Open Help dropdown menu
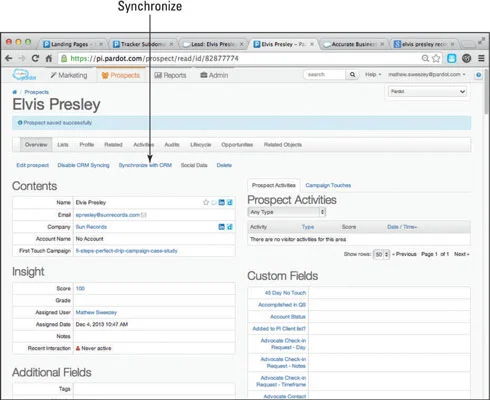The image size is (490, 400). (x=373, y=75)
